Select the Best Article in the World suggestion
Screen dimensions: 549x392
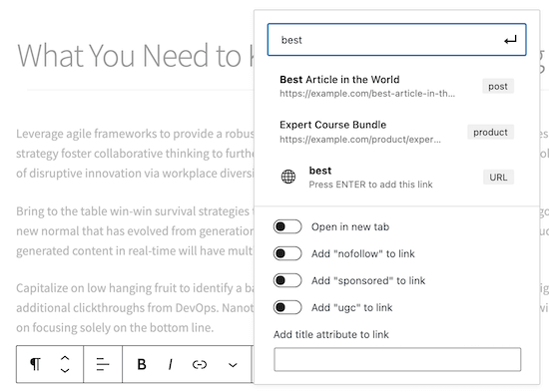396,86
